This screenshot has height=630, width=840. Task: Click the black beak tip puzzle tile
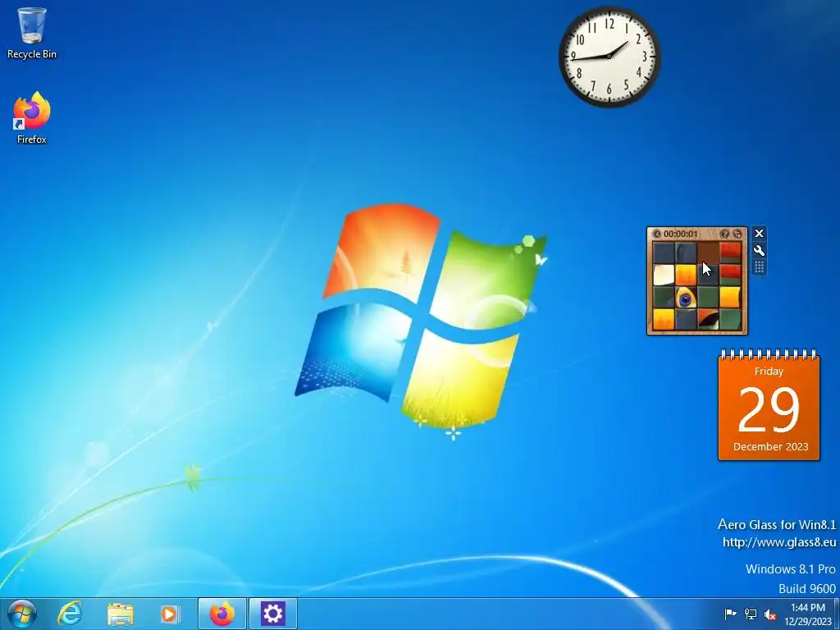pos(708,320)
